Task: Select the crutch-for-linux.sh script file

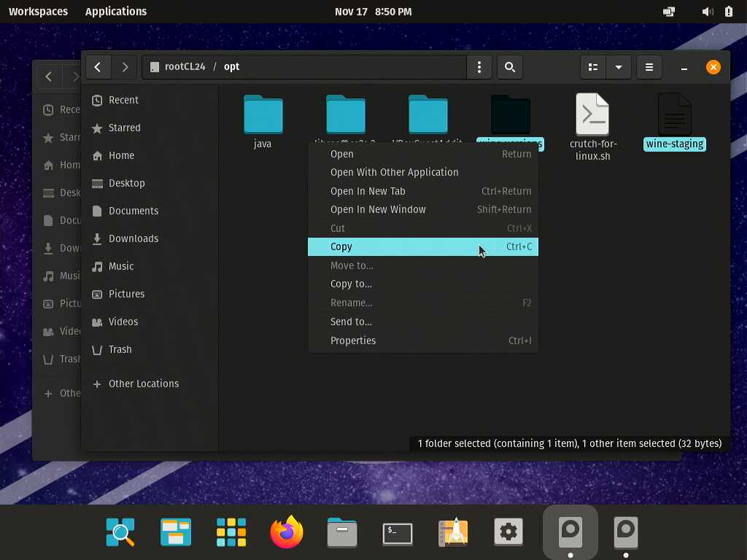Action: click(x=592, y=114)
